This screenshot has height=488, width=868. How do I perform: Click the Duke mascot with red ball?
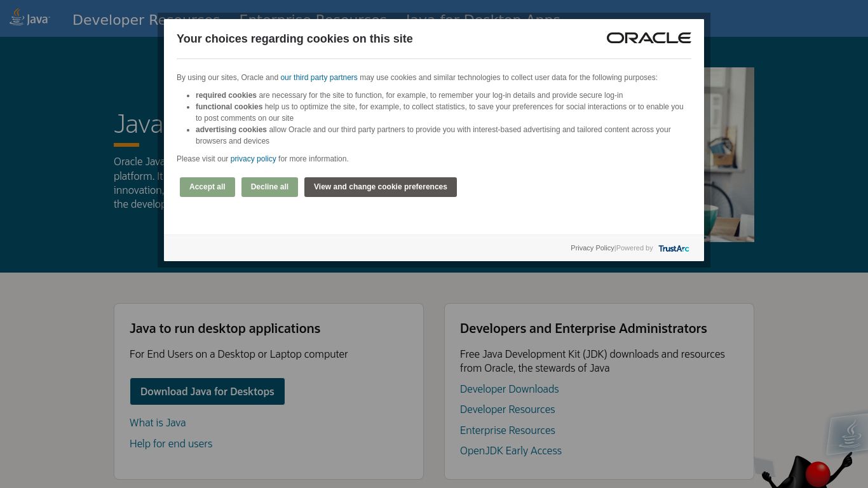(807, 469)
